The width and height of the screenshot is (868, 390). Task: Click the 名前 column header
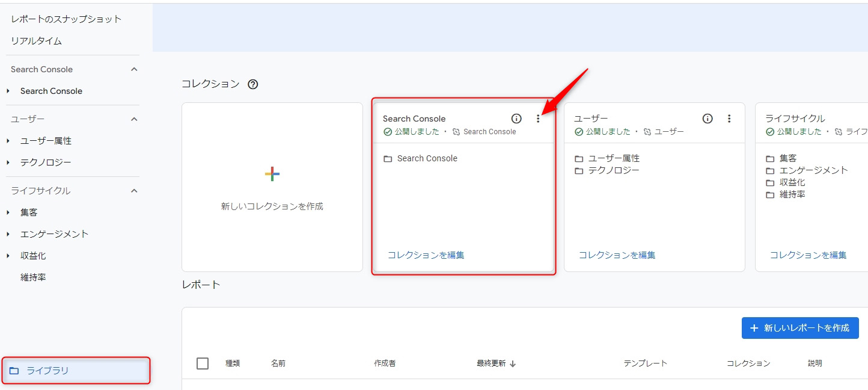(278, 364)
